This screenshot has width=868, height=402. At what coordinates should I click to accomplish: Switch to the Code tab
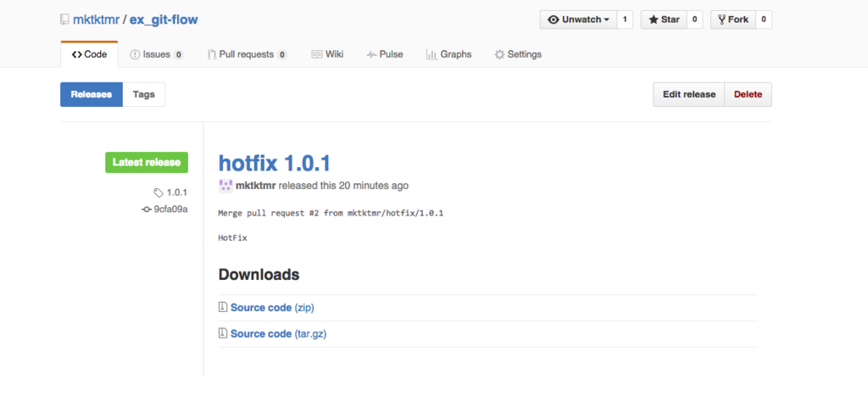point(89,54)
